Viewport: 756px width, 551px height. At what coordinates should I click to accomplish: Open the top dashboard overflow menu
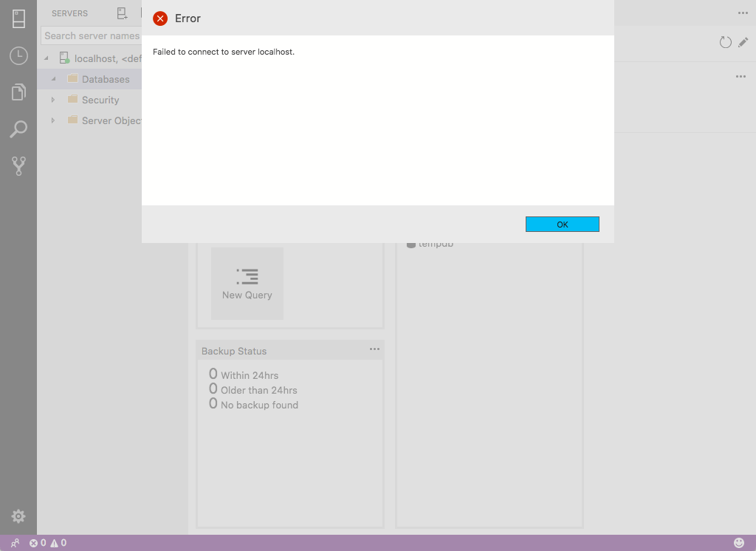coord(741,13)
